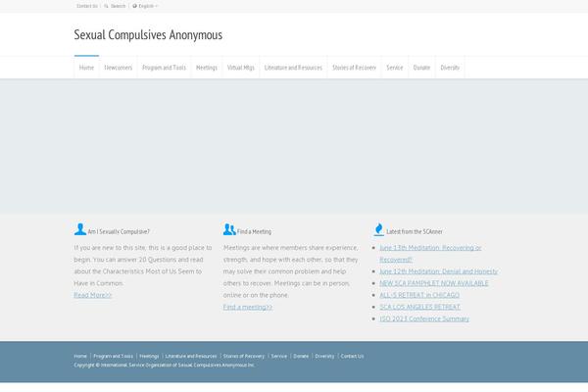Select the Home tab in main navigation
Viewport: 588px width, 392px height.
[x=86, y=68]
